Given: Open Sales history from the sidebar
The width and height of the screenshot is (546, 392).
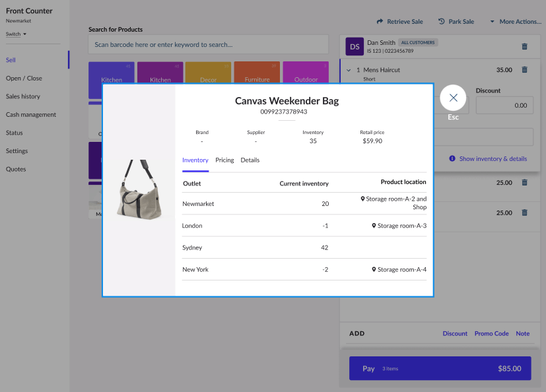Looking at the screenshot, I should pos(24,96).
